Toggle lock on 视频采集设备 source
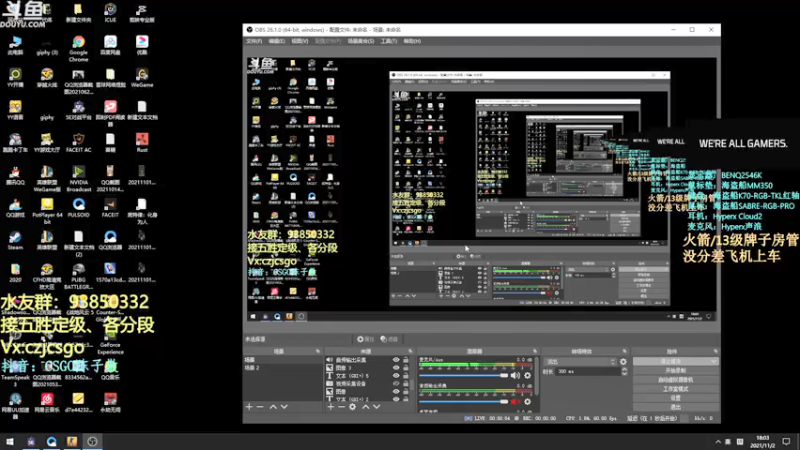Viewport: 800px width, 450px height. point(406,383)
